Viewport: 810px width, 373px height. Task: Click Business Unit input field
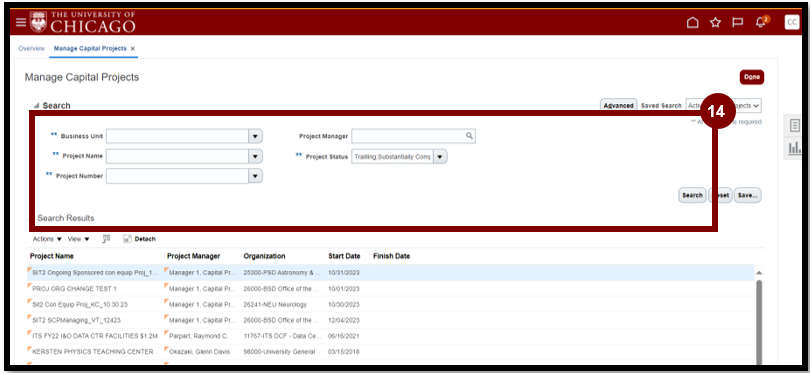pyautogui.click(x=177, y=136)
